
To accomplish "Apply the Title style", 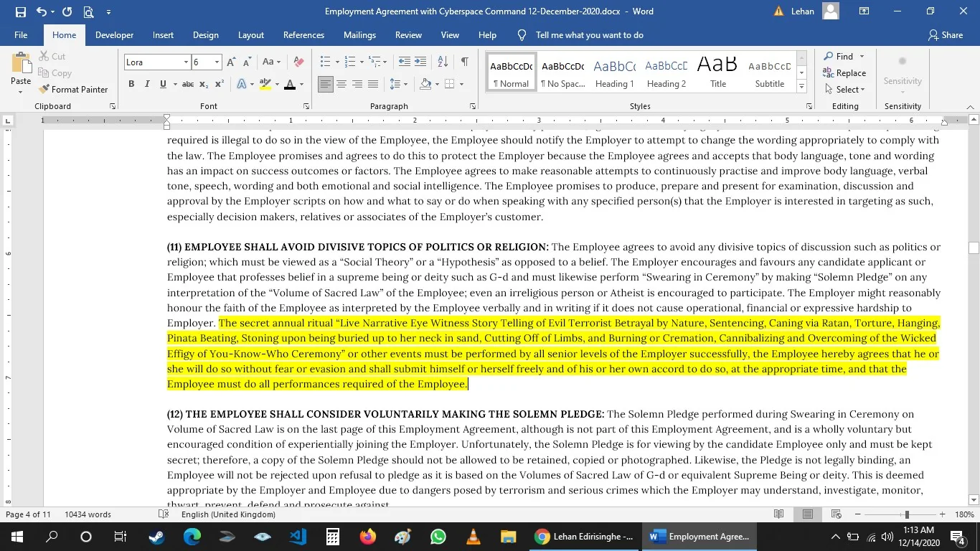I will (x=718, y=72).
